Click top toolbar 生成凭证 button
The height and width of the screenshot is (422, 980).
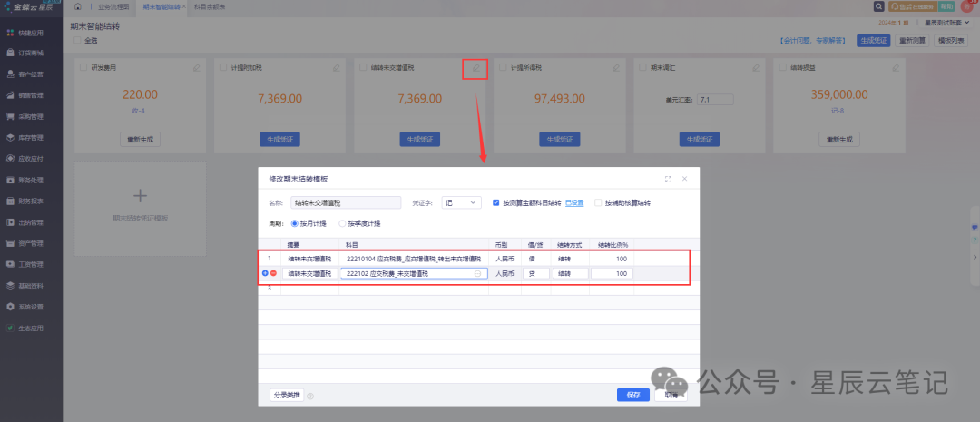[873, 41]
